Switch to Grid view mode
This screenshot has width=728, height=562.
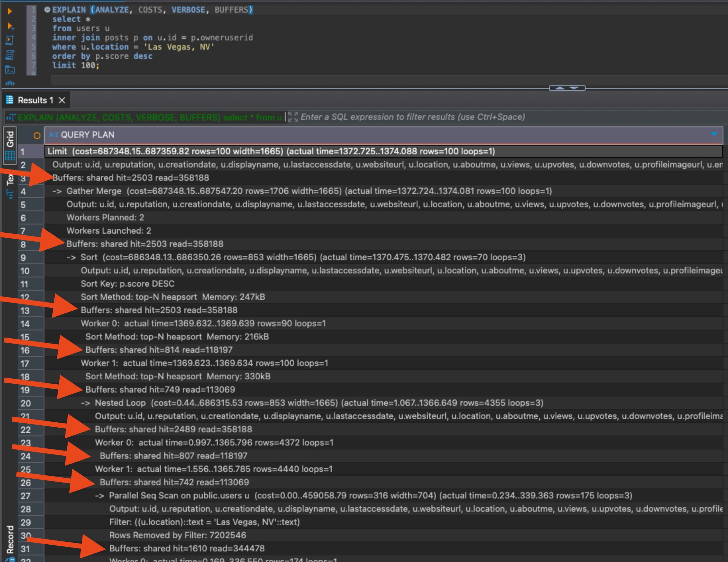point(10,145)
